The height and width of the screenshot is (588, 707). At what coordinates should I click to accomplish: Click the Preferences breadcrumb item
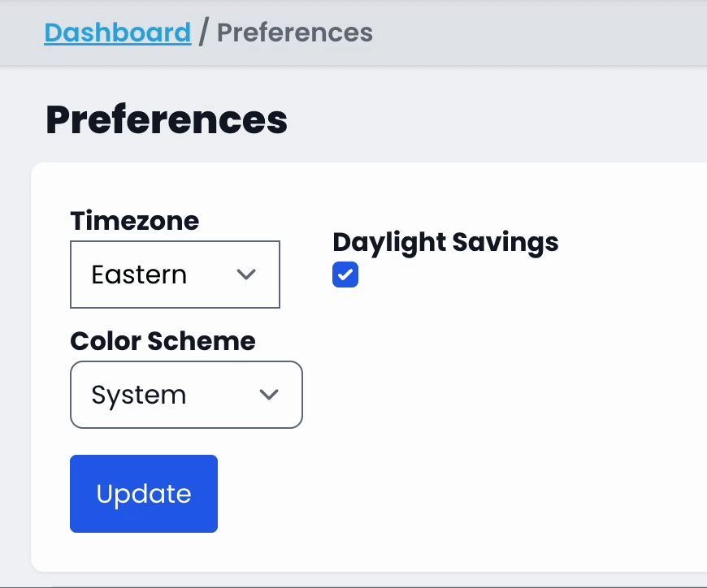[x=295, y=33]
